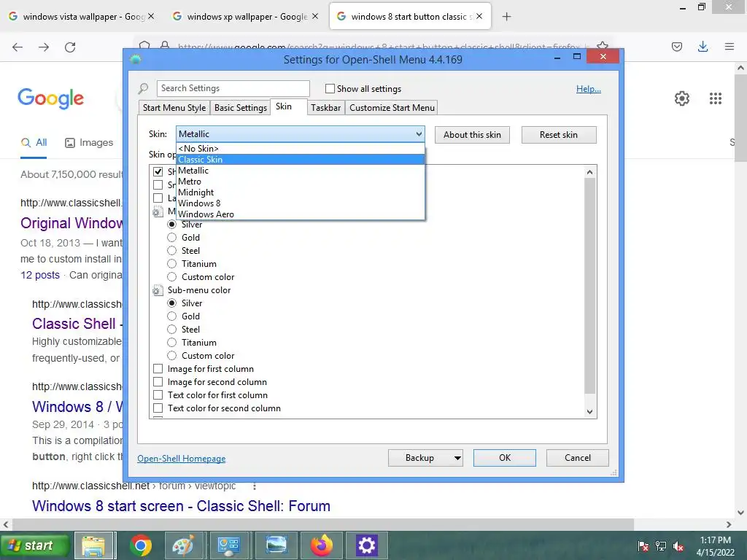This screenshot has height=560, width=747.
Task: Select Steel menu color radio
Action: tap(172, 251)
